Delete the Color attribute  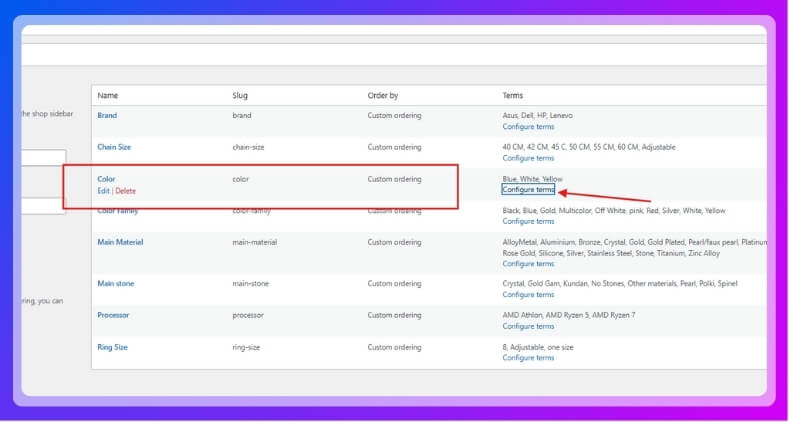point(125,190)
